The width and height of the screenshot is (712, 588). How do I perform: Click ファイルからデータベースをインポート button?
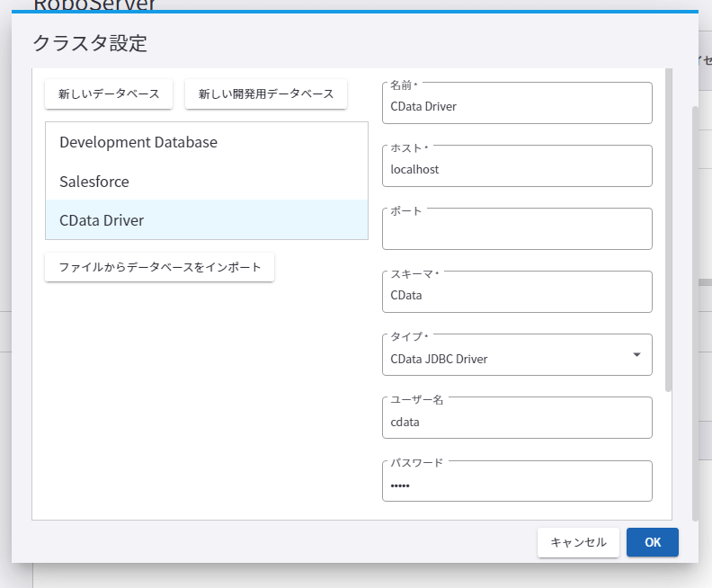click(159, 267)
